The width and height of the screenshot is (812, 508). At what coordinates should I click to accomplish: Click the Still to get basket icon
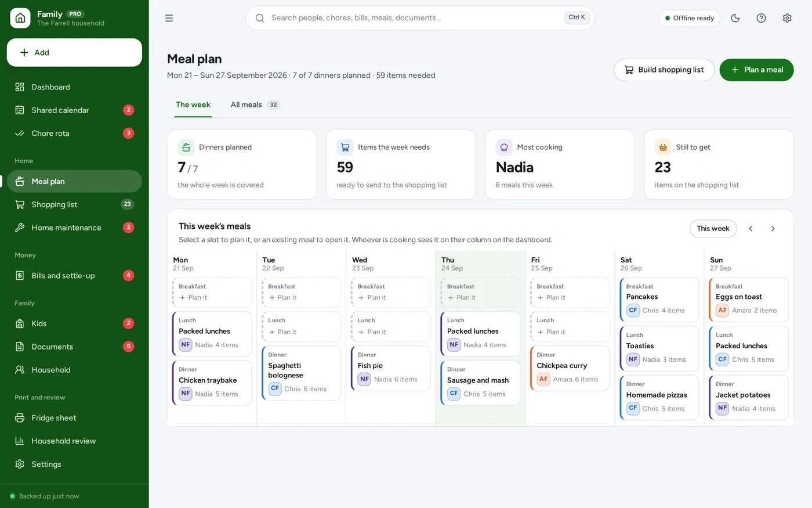pyautogui.click(x=663, y=147)
